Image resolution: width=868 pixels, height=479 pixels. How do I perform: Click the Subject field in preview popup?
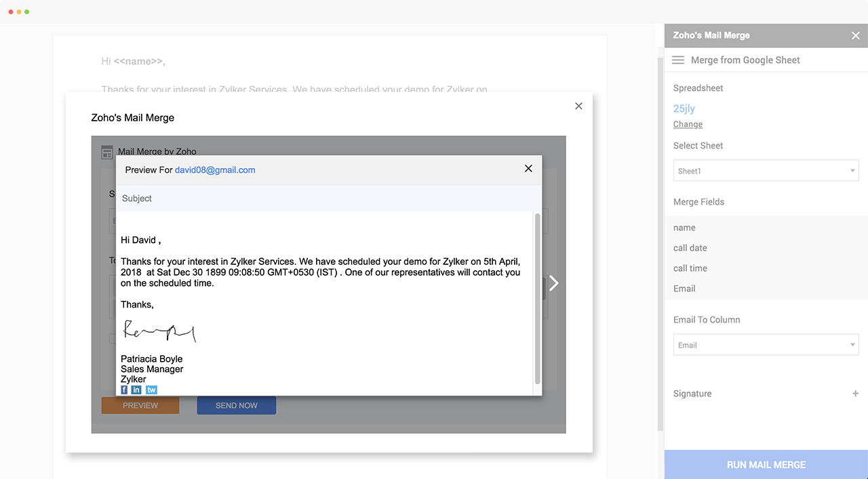329,199
